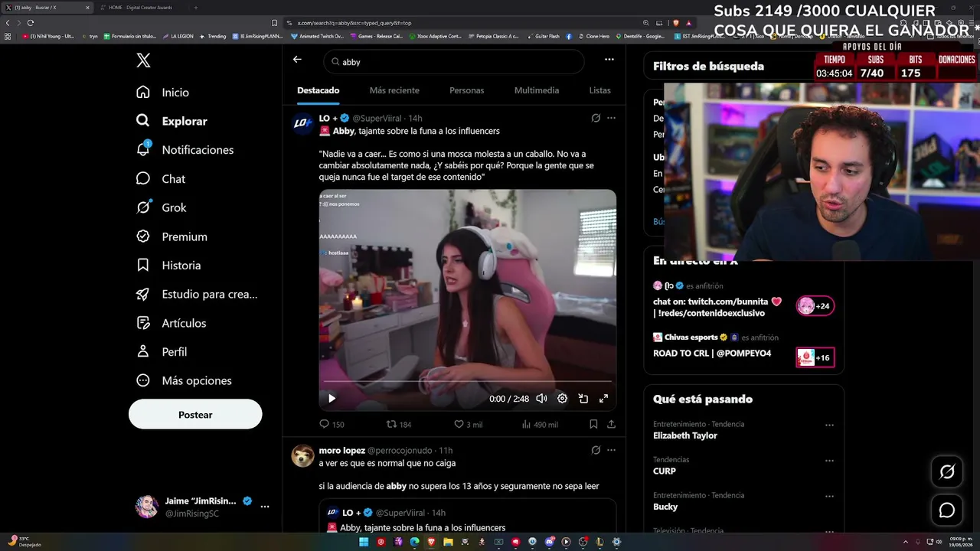Open the X logo home link
The image size is (980, 551).
[143, 60]
